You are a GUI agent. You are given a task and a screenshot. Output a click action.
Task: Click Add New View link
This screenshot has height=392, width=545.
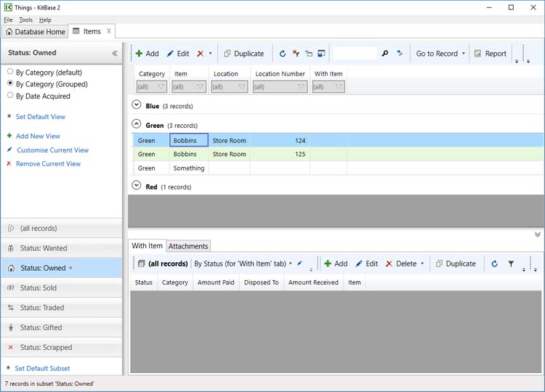point(38,136)
